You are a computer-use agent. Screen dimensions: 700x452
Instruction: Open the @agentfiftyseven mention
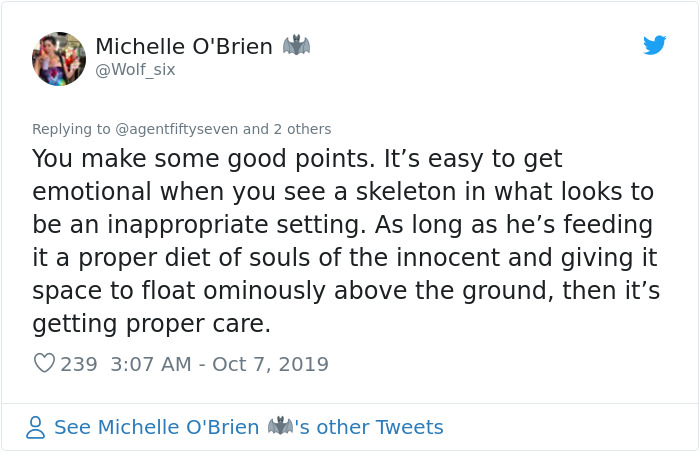pos(178,129)
